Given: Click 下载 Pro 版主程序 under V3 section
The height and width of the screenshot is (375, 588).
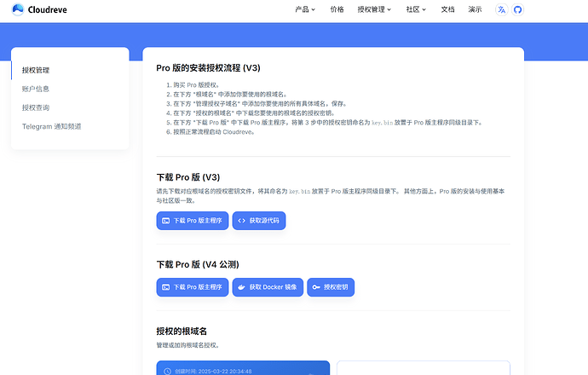Looking at the screenshot, I should [193, 221].
